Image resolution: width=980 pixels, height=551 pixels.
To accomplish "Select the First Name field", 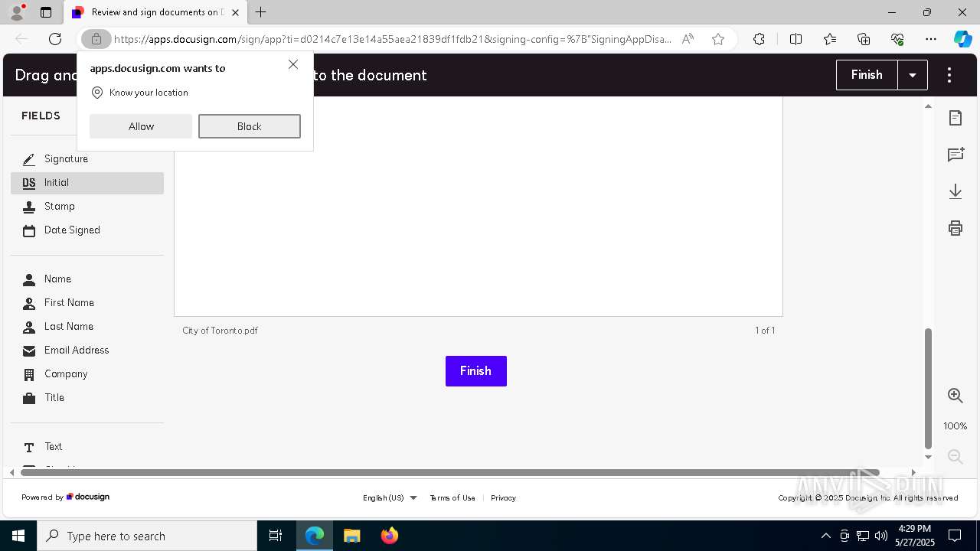I will pyautogui.click(x=87, y=303).
